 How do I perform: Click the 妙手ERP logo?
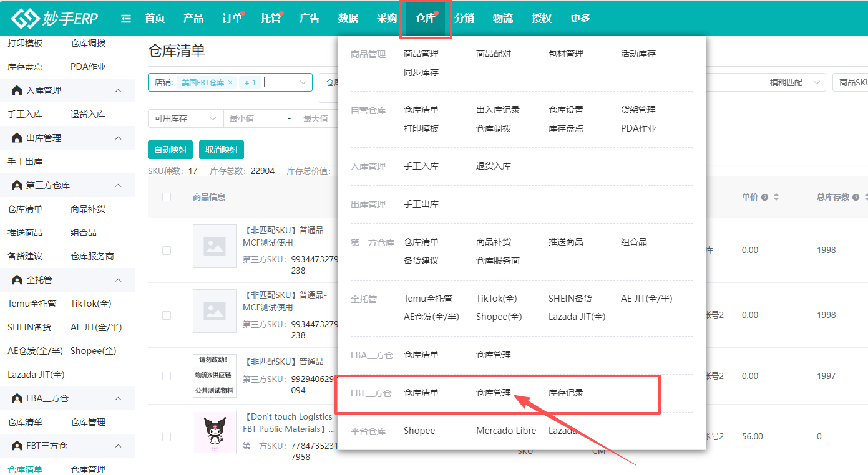click(55, 19)
